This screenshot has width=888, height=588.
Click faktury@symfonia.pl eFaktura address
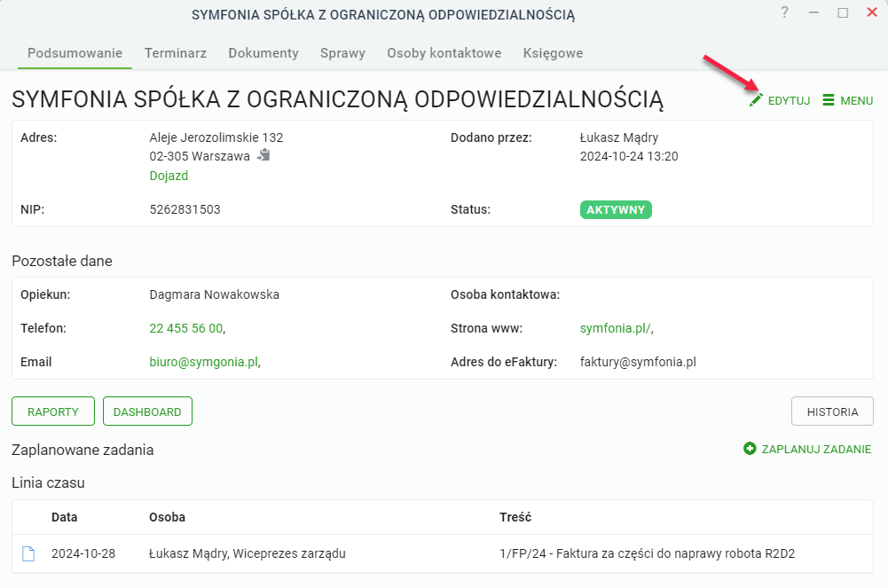638,362
